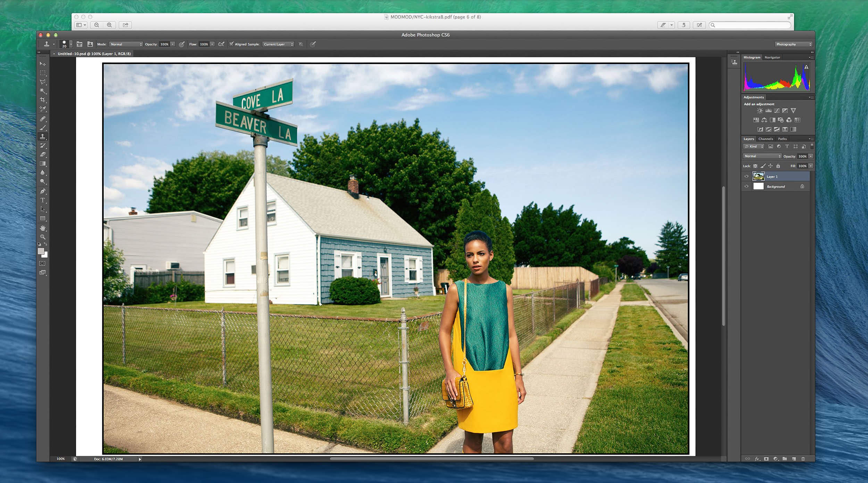Toggle lock image pixels brush icon
Viewport: 868px width, 483px height.
point(763,166)
